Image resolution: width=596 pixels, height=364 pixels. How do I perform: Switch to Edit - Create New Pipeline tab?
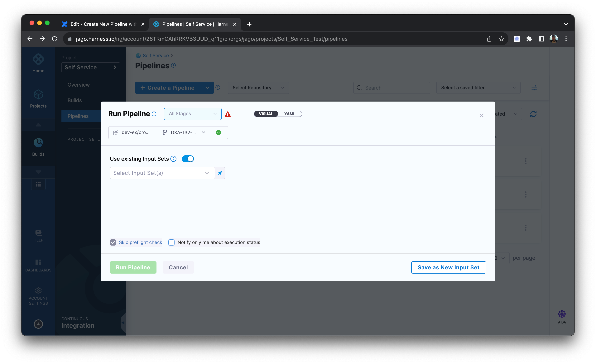103,24
